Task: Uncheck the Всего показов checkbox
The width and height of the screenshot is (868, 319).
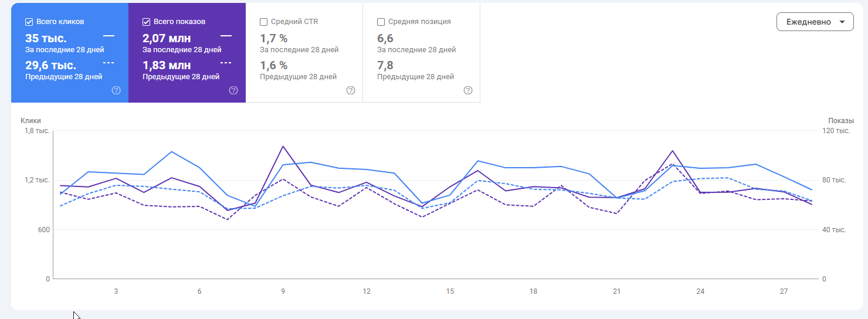Action: pos(146,22)
